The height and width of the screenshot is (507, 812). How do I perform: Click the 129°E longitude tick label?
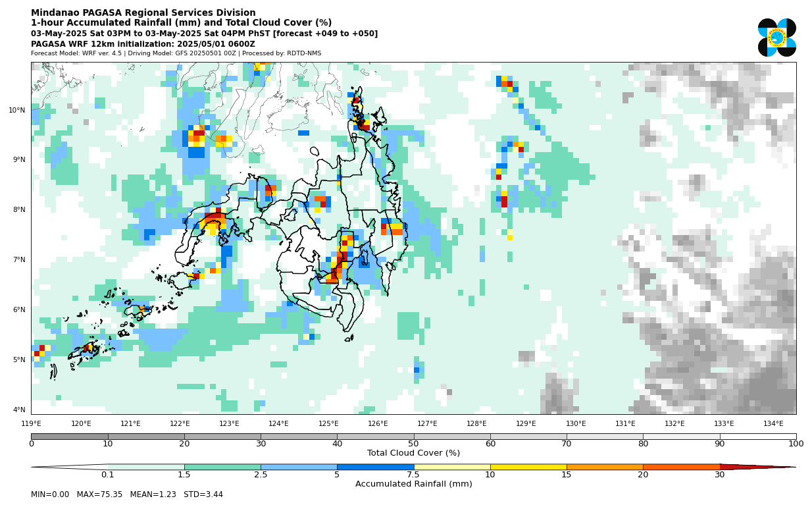pyautogui.click(x=526, y=424)
